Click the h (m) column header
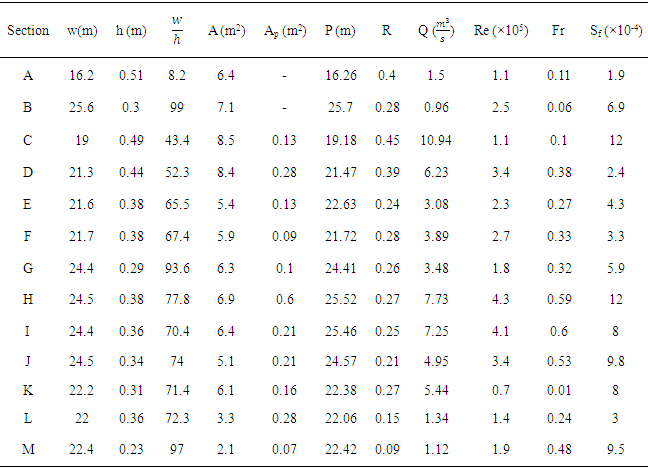 (x=130, y=30)
